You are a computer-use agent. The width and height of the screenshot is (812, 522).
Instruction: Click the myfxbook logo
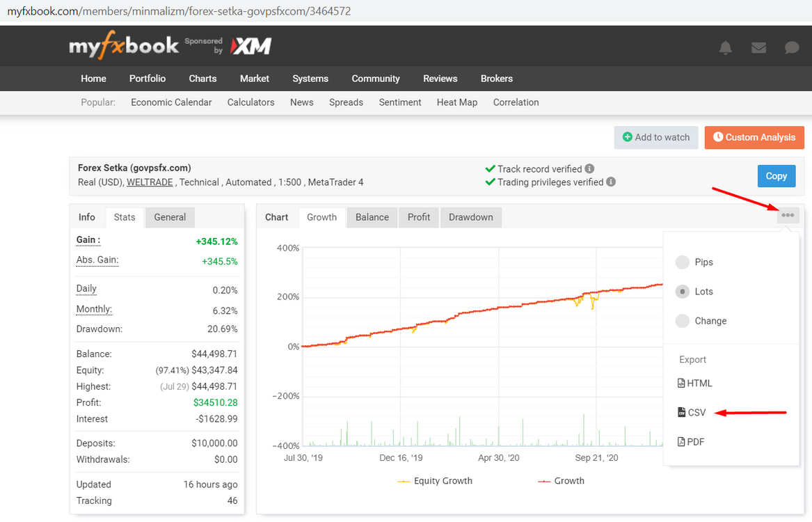point(124,45)
